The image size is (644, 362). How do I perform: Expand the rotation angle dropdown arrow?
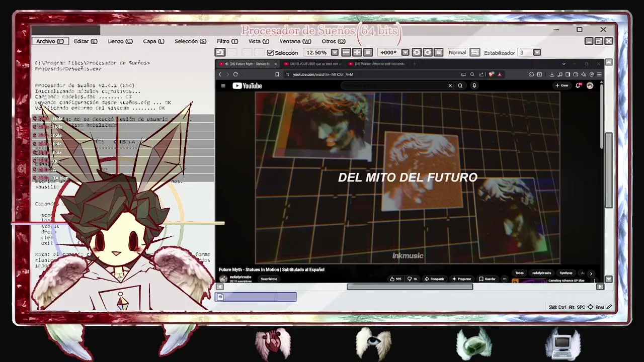405,52
